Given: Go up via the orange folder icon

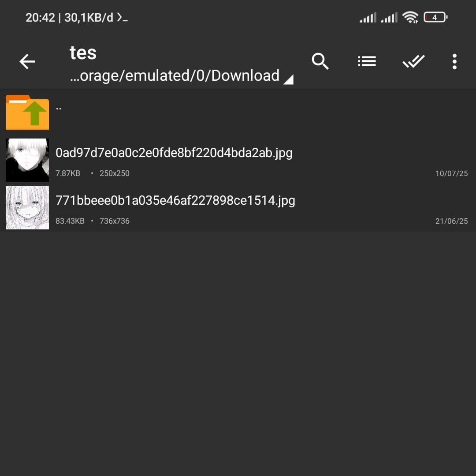Looking at the screenshot, I should [x=27, y=112].
